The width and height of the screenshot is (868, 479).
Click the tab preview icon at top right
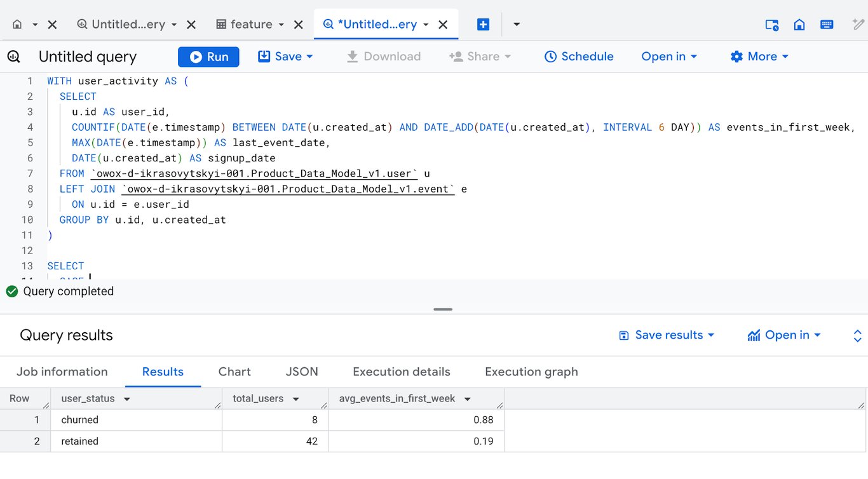click(x=772, y=25)
